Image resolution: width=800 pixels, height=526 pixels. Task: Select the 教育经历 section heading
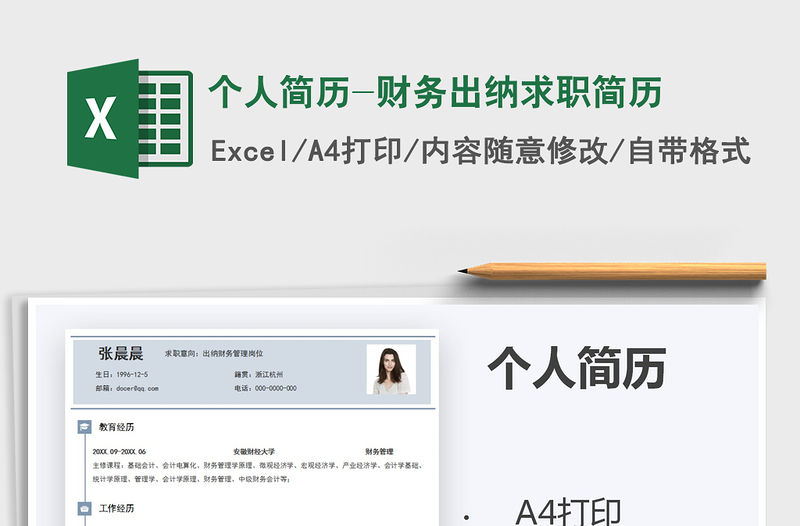(x=116, y=427)
